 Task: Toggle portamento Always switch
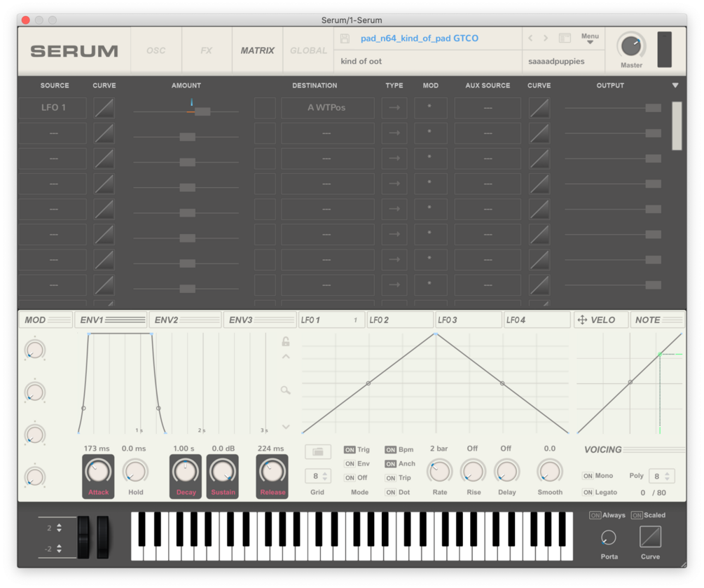[x=595, y=515]
